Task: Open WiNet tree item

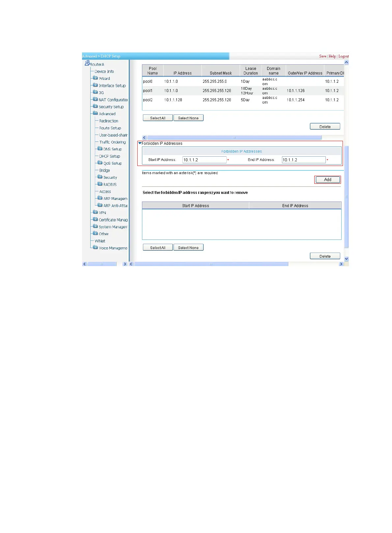Action: click(x=100, y=241)
